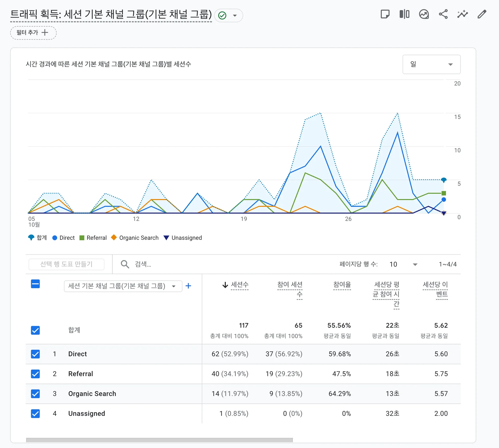Open the rows-per-page dropdown
This screenshot has height=448, width=499.
pos(403,264)
